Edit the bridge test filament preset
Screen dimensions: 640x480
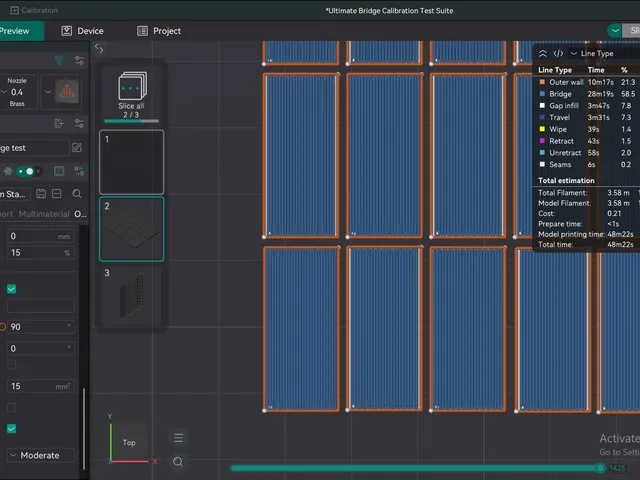pyautogui.click(x=77, y=148)
